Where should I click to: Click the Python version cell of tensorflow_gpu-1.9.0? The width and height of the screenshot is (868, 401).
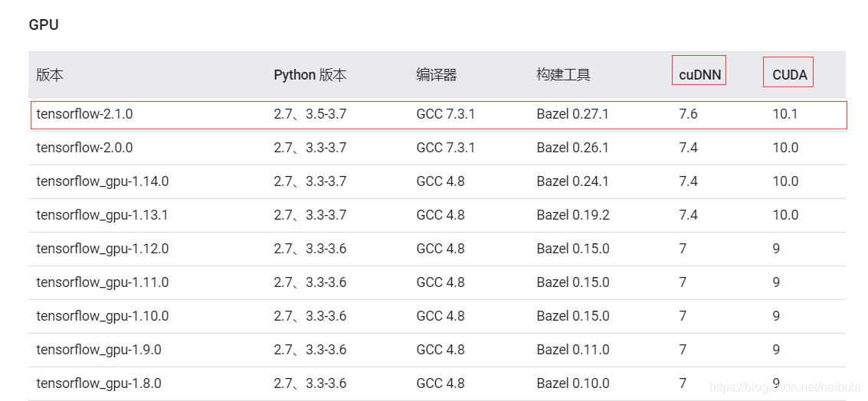310,350
